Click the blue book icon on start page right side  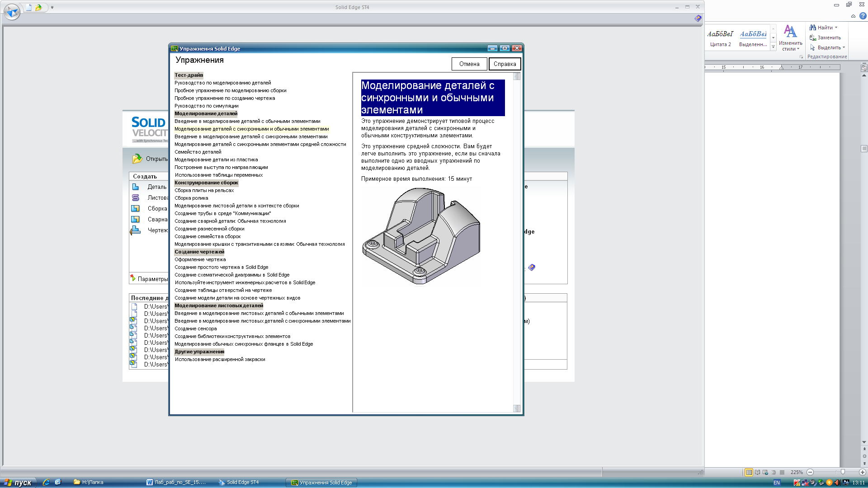532,267
